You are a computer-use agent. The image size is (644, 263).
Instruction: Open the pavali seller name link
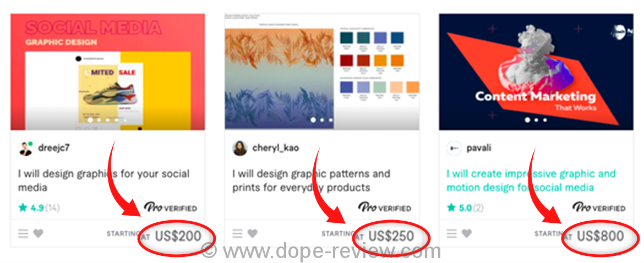coord(478,148)
